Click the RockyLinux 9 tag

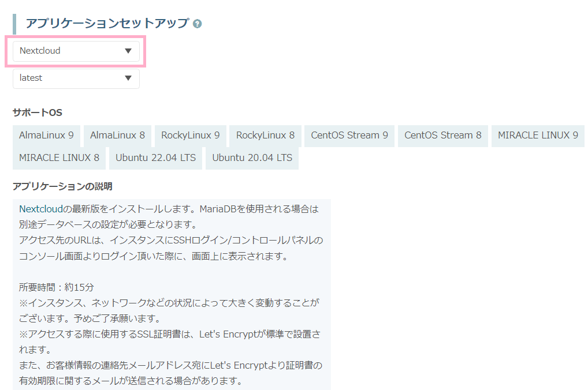pos(190,136)
